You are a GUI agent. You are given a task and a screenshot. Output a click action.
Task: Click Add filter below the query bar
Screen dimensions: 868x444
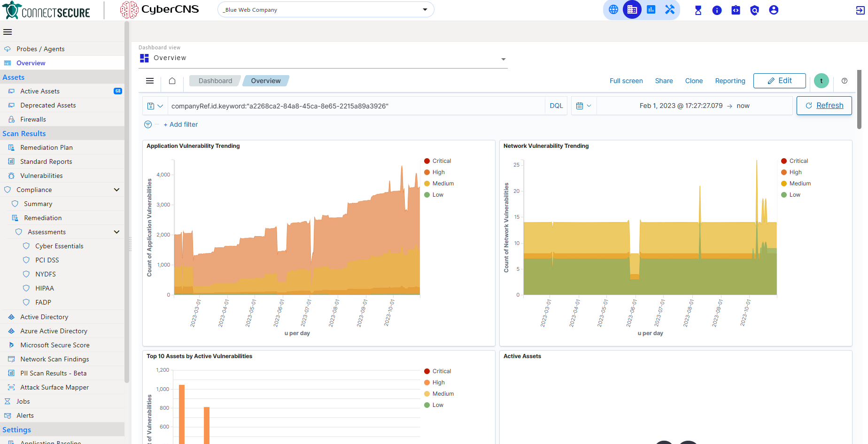[180, 124]
